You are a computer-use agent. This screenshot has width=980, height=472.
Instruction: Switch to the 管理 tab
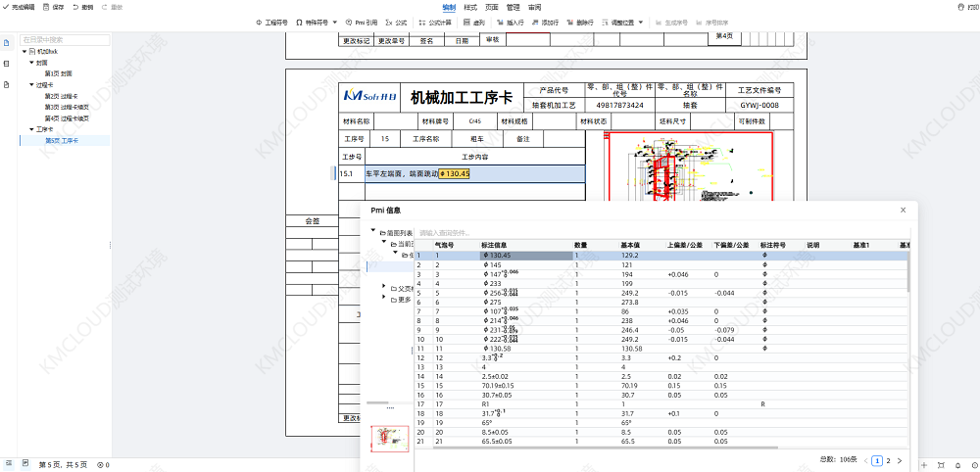513,8
